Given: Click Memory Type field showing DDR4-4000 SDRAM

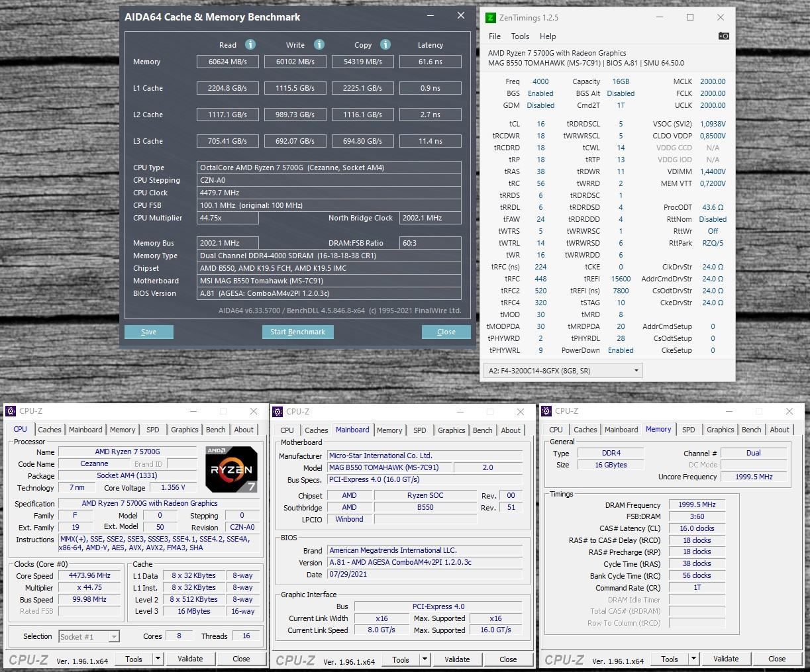Looking at the screenshot, I should coord(330,256).
